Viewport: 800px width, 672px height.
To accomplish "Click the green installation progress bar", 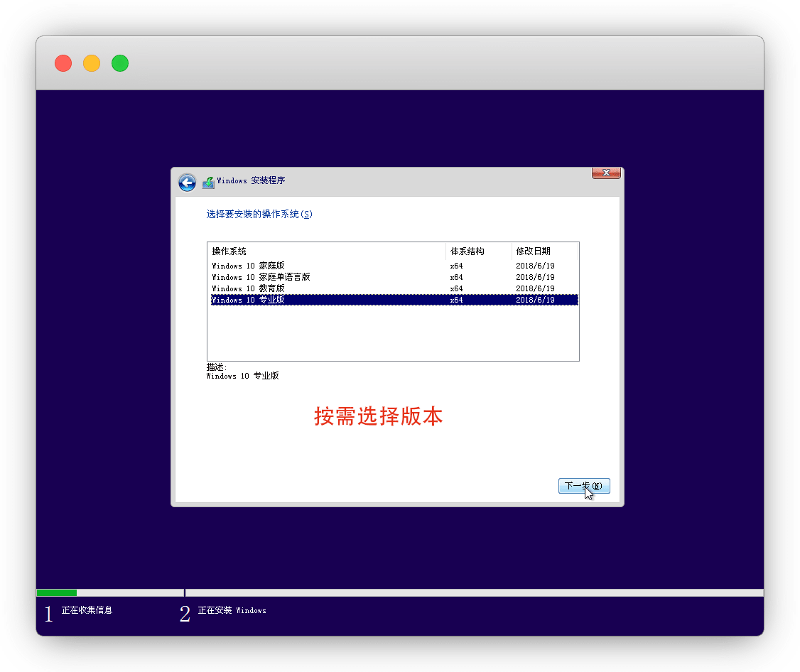I will [56, 592].
